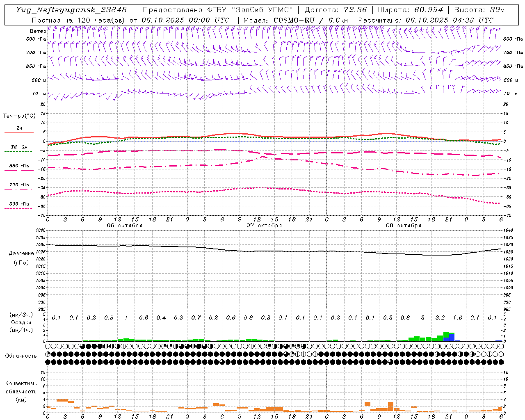Click the 'Модель COSMO-RU / 6.6км' label

pos(296,20)
